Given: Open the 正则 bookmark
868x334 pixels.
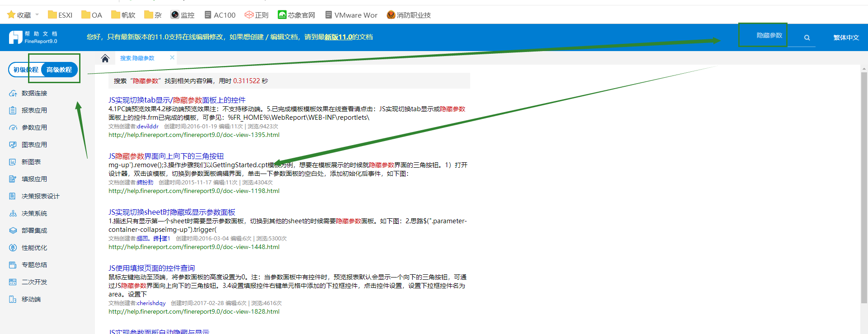Looking at the screenshot, I should click(x=257, y=15).
